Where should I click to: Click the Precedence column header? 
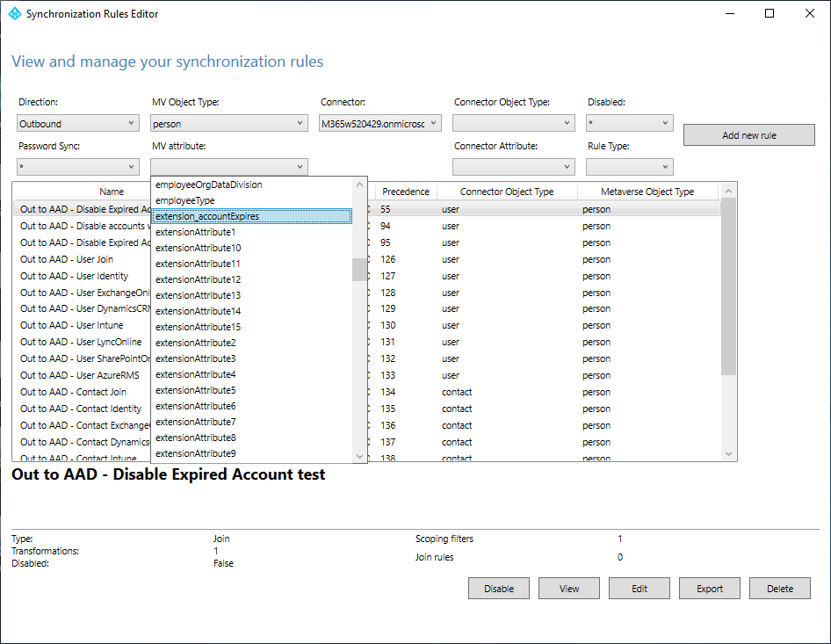(405, 192)
